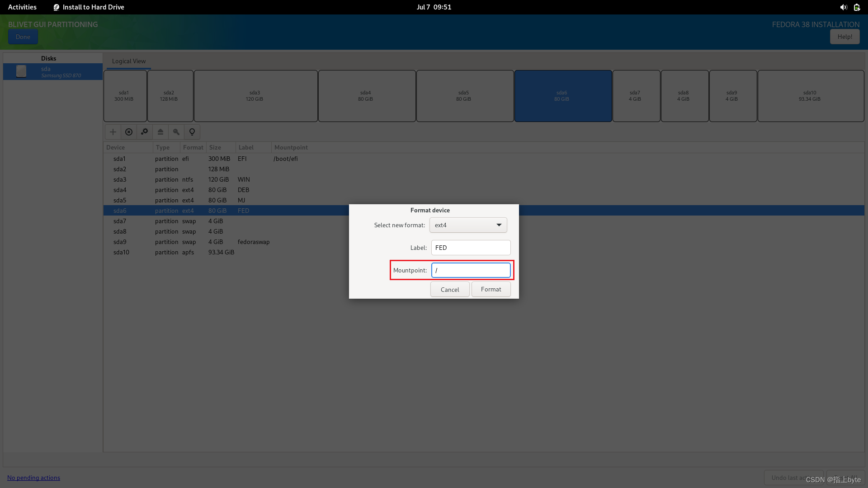Image resolution: width=868 pixels, height=488 pixels.
Task: Select the sda disk in Disks panel
Action: [53, 72]
